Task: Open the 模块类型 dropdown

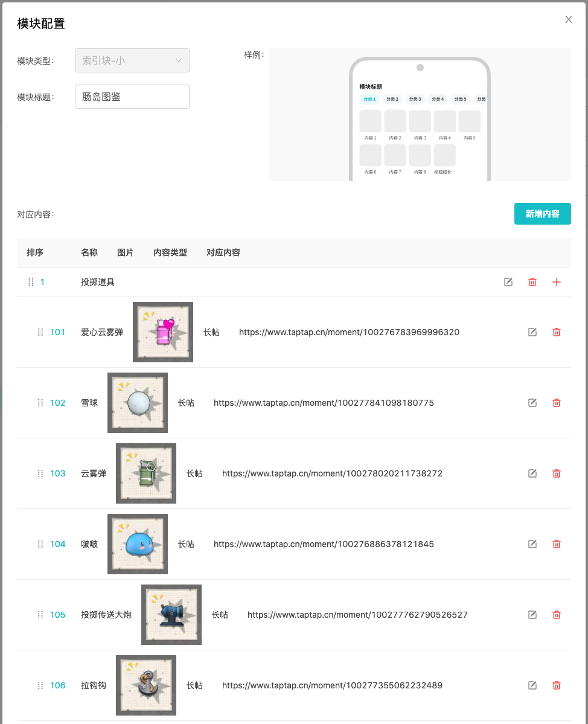Action: coord(132,60)
